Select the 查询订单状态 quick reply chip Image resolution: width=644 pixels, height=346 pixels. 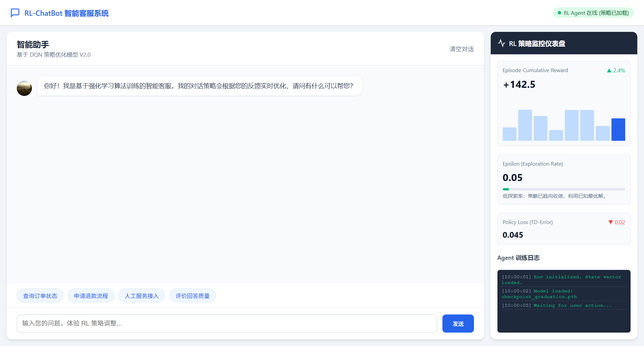click(x=40, y=295)
